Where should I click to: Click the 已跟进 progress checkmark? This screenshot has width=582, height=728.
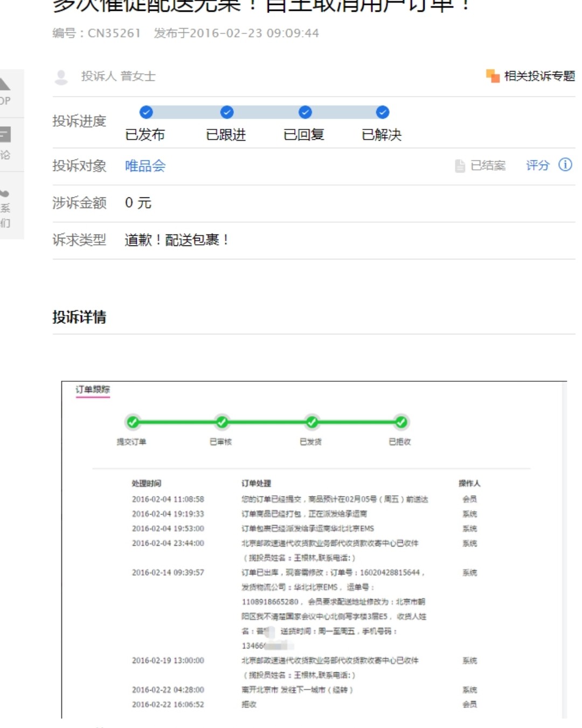[x=227, y=113]
